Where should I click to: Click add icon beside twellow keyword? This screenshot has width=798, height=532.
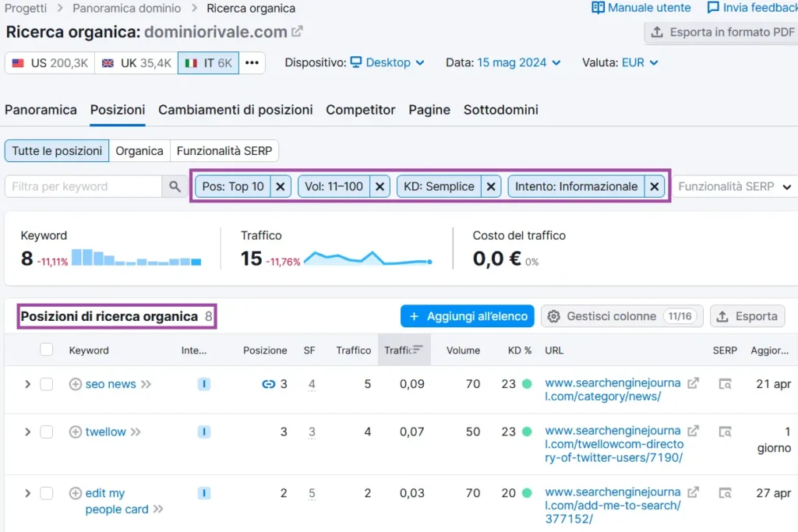[x=76, y=432]
